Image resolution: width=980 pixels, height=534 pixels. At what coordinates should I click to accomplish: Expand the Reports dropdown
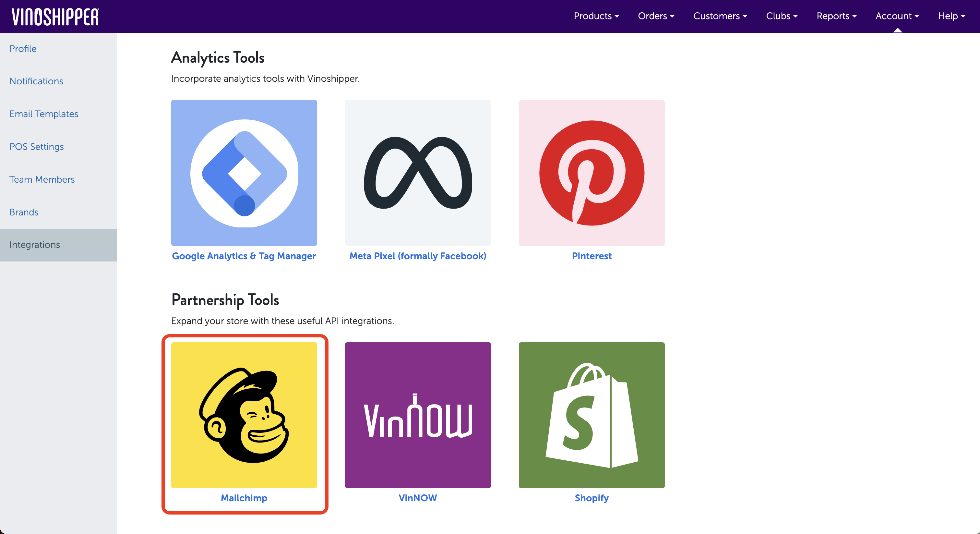coord(836,16)
